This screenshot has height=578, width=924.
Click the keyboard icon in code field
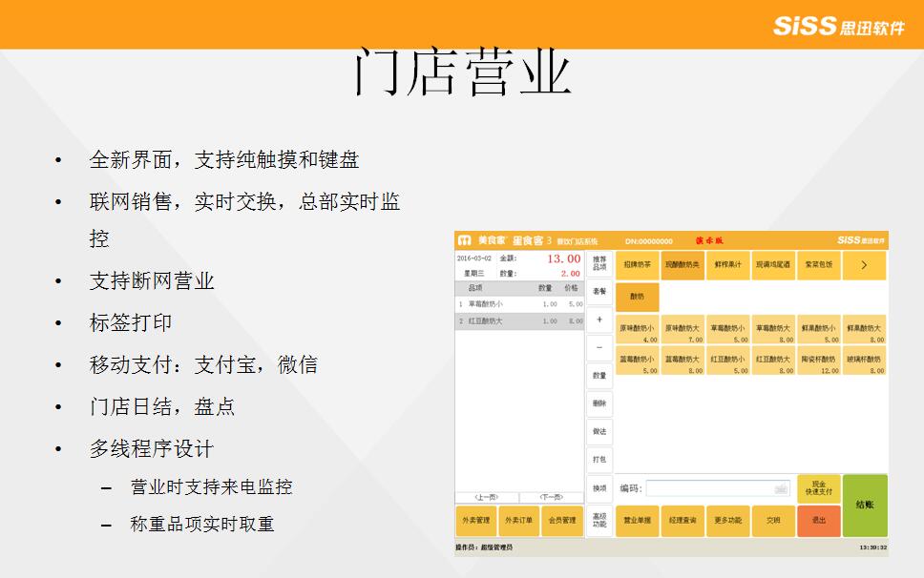pos(781,488)
